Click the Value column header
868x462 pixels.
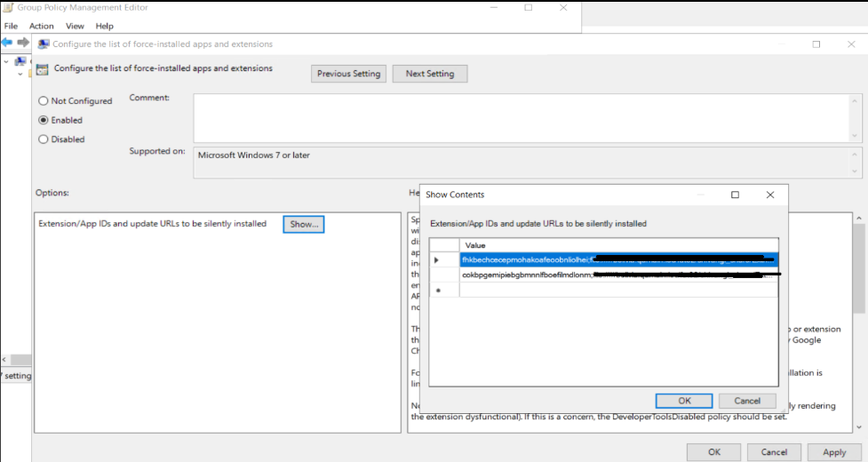pos(618,245)
